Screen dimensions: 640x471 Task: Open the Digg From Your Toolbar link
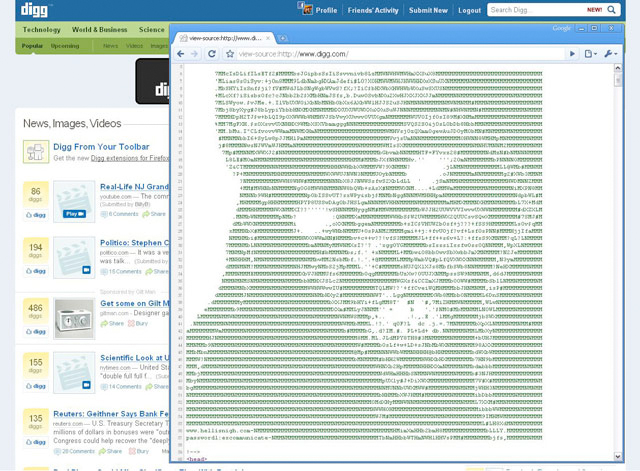coord(101,147)
